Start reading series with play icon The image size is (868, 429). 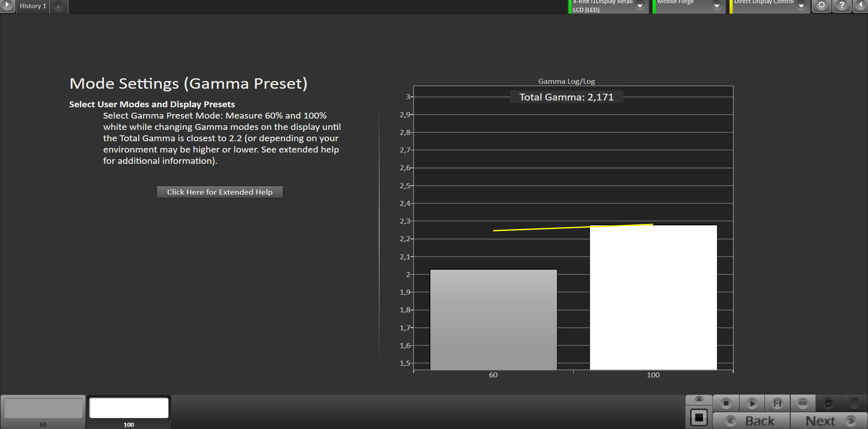pyautogui.click(x=752, y=403)
